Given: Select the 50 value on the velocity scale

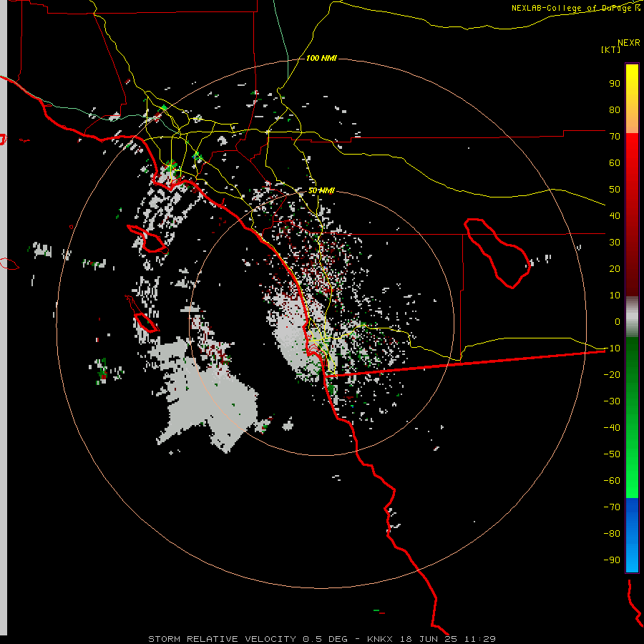Looking at the screenshot, I should coord(615,190).
